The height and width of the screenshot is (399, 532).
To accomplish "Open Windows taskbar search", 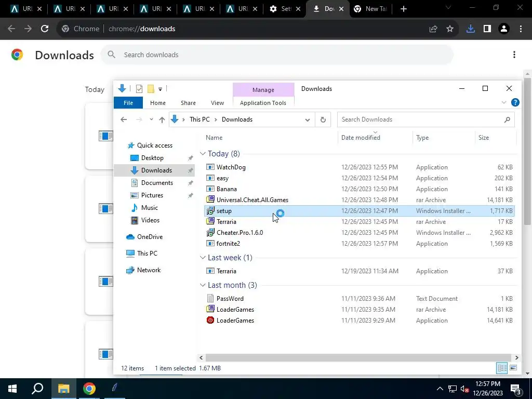I will (x=37, y=389).
